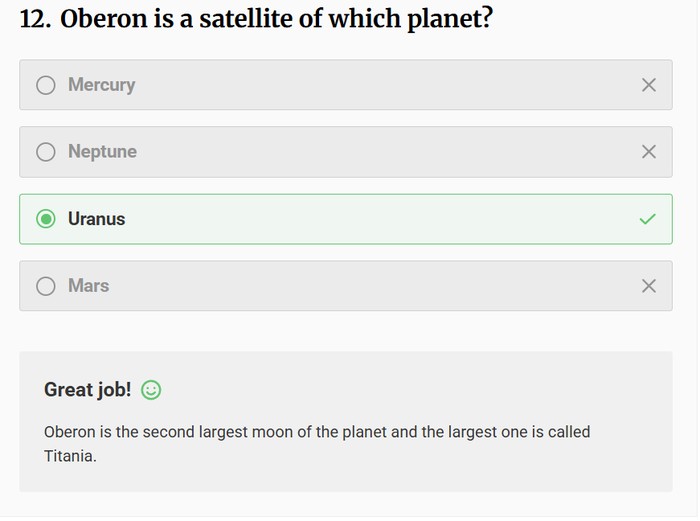Select the Uranus radio button
Viewport: 700px width, 521px height.
coord(46,219)
